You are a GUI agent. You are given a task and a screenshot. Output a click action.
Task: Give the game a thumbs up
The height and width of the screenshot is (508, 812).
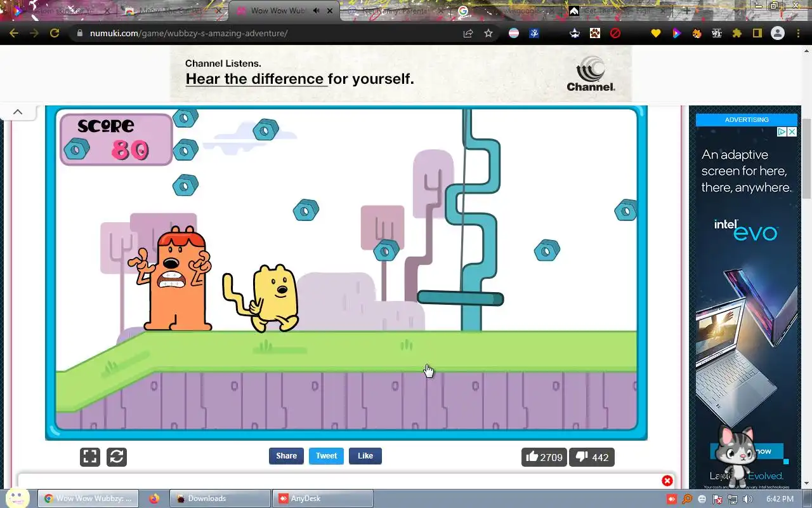tap(544, 457)
